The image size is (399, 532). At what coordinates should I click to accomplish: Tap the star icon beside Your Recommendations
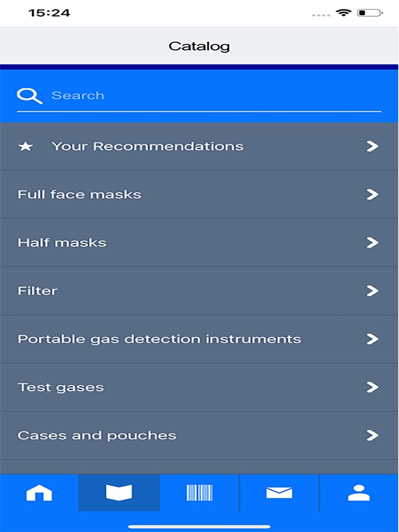tap(25, 146)
